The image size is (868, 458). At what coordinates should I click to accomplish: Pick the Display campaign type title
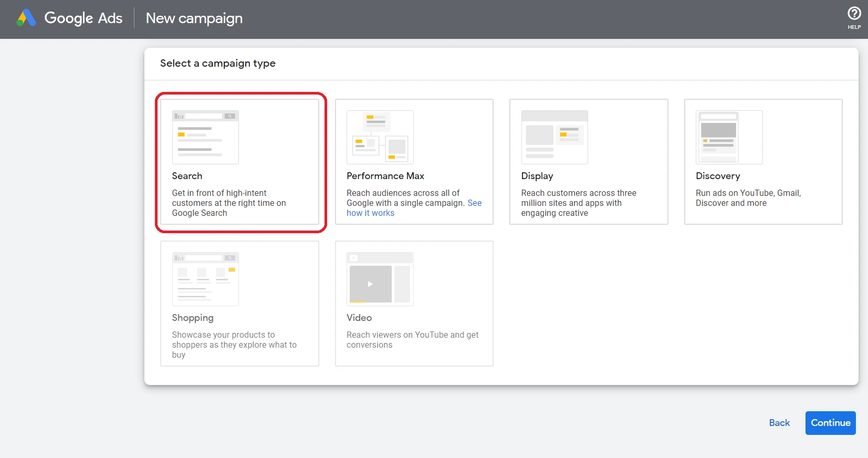[537, 176]
